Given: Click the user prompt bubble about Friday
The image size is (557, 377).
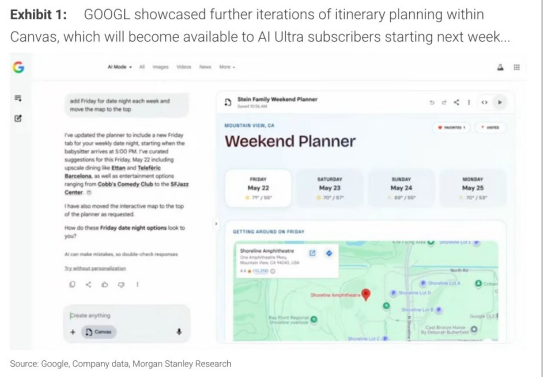Looking at the screenshot, I should click(126, 105).
